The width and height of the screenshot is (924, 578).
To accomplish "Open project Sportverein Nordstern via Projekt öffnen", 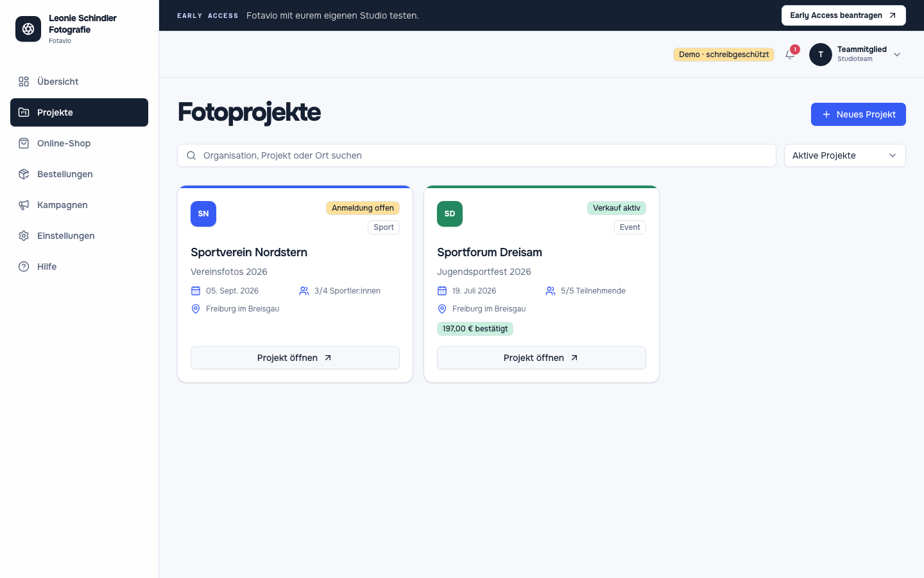I will [295, 358].
